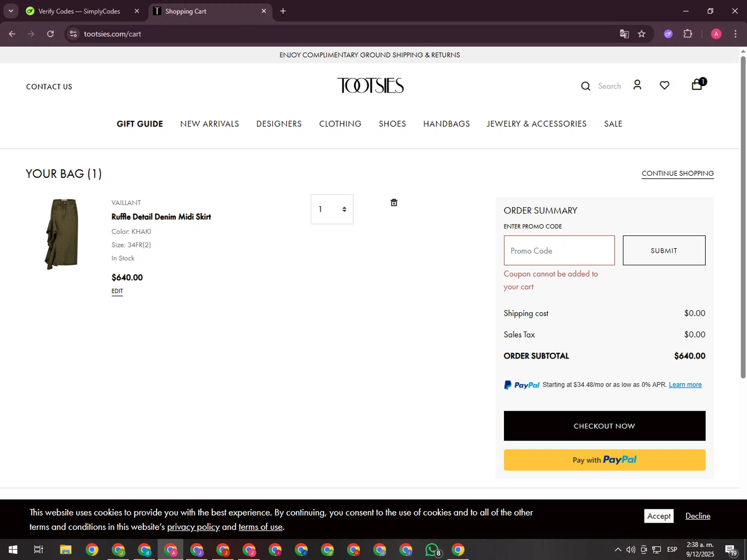This screenshot has height=560, width=747.
Task: Open the DESIGNERS menu
Action: (x=279, y=124)
